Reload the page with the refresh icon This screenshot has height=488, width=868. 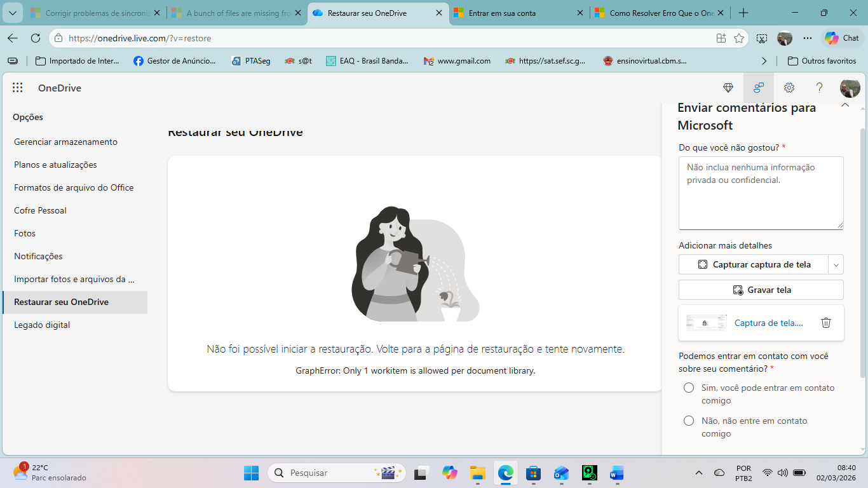click(36, 38)
